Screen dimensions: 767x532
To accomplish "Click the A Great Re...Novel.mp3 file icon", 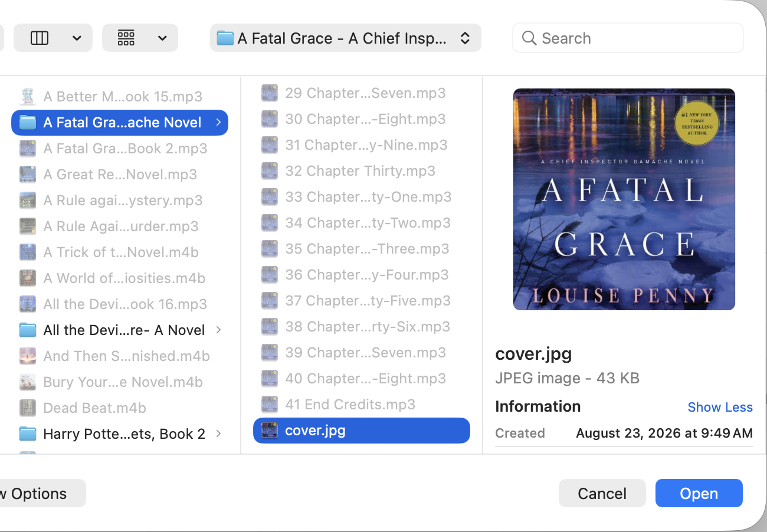I will (x=28, y=174).
